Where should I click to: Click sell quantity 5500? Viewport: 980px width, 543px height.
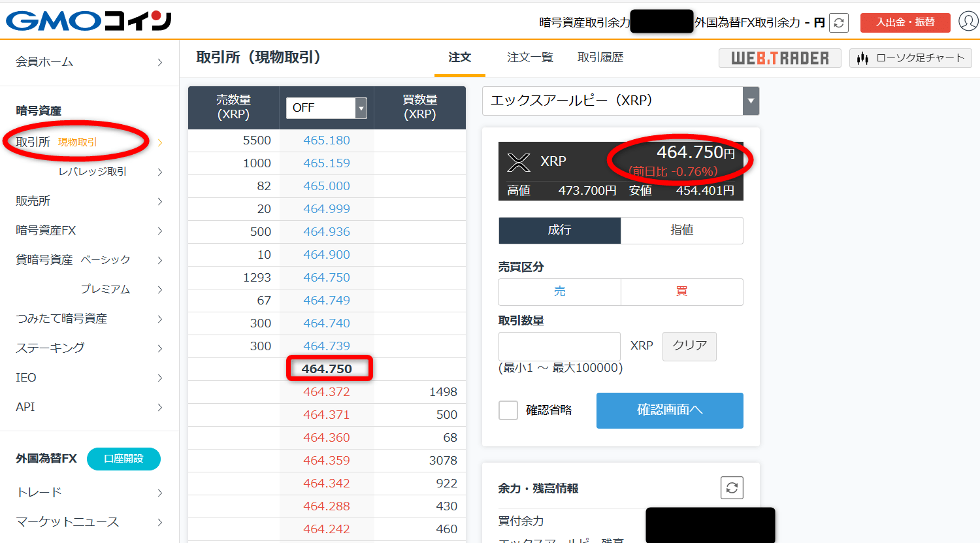(x=257, y=140)
